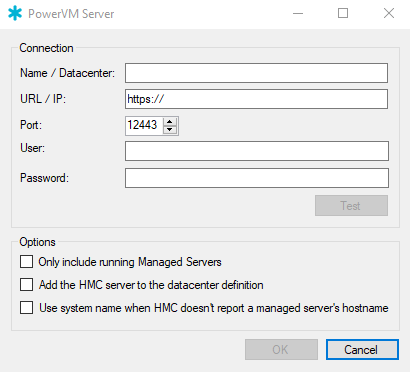Click the 'User:' label
The image size is (410, 372).
click(32, 148)
